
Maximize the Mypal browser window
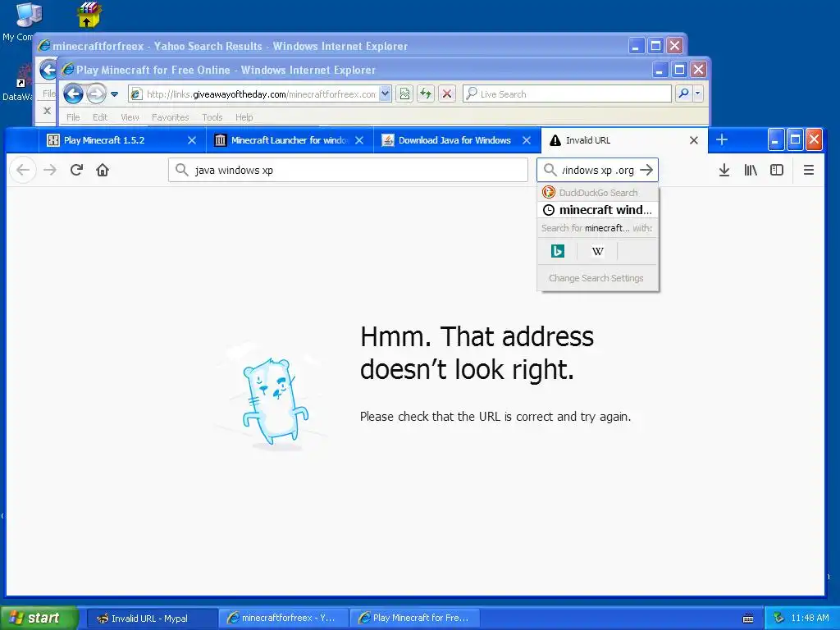(795, 139)
